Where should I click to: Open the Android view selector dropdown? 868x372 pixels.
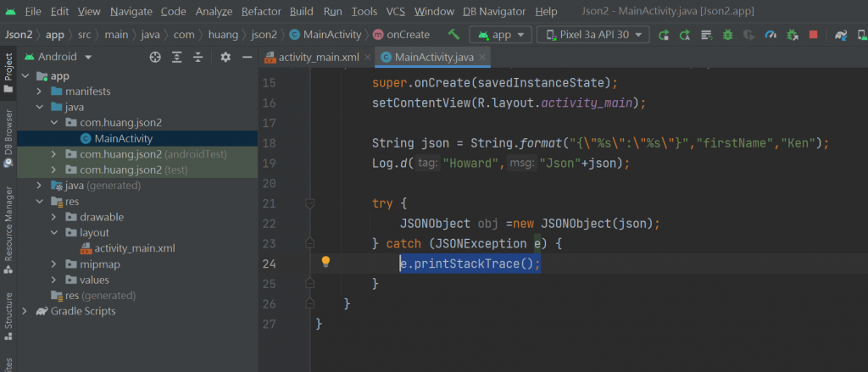click(x=58, y=57)
